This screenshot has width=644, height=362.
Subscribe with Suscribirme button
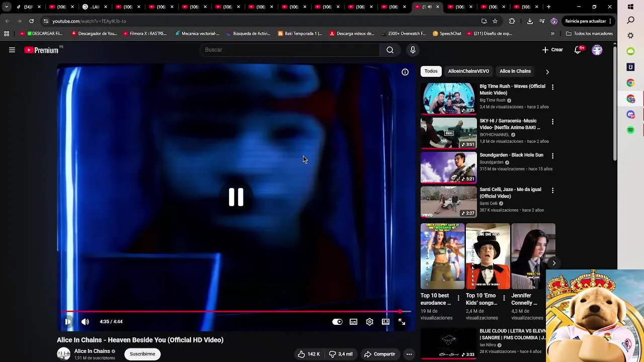click(142, 354)
